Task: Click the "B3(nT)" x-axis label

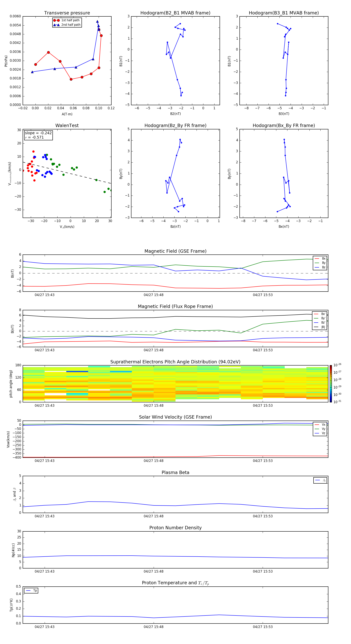Action: click(284, 114)
